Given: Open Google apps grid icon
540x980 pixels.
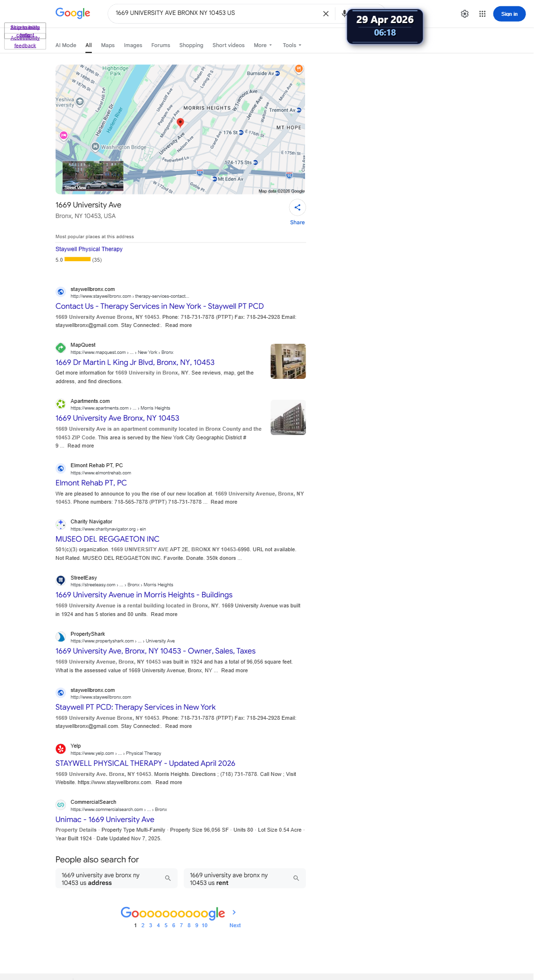Looking at the screenshot, I should tap(482, 14).
